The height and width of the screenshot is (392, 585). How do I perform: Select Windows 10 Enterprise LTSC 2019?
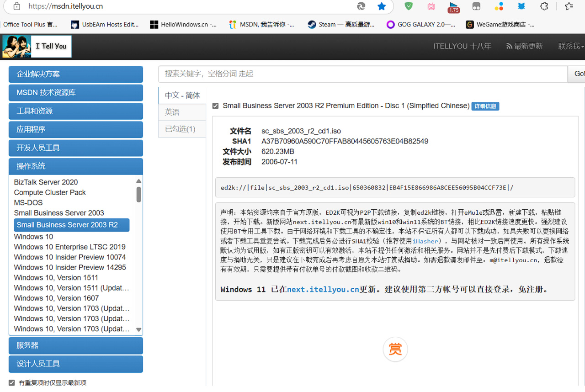(x=70, y=247)
